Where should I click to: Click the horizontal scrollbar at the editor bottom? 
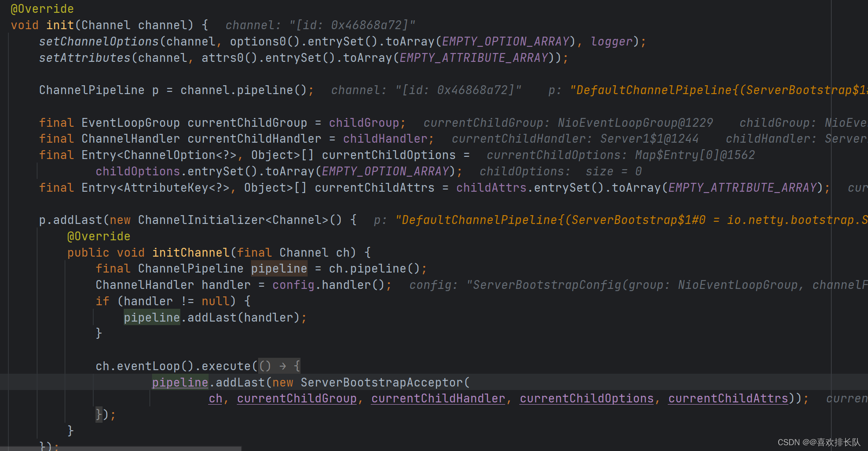pyautogui.click(x=121, y=449)
